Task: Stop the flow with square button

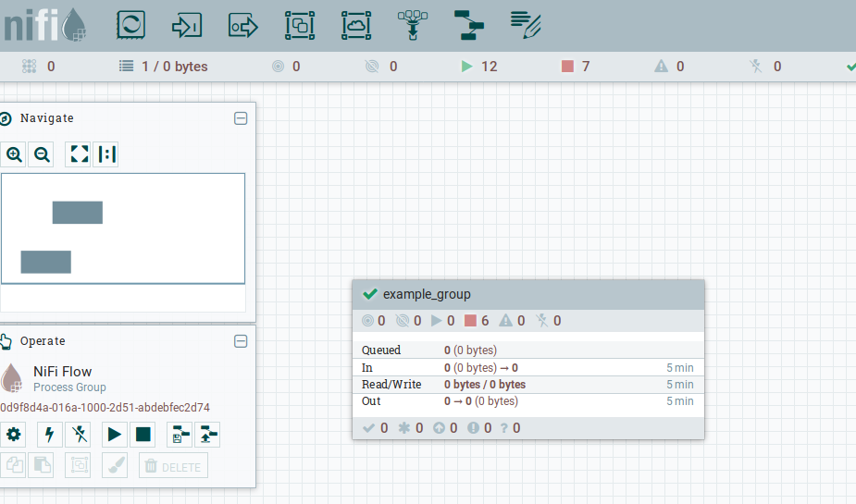Action: tap(143, 435)
